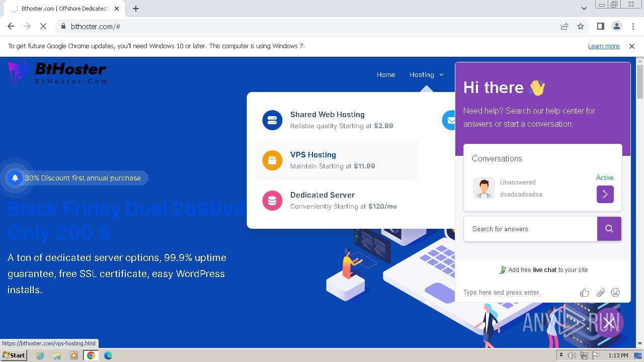644x362 pixels.
Task: Click the share page icon in address bar
Action: pos(565,26)
